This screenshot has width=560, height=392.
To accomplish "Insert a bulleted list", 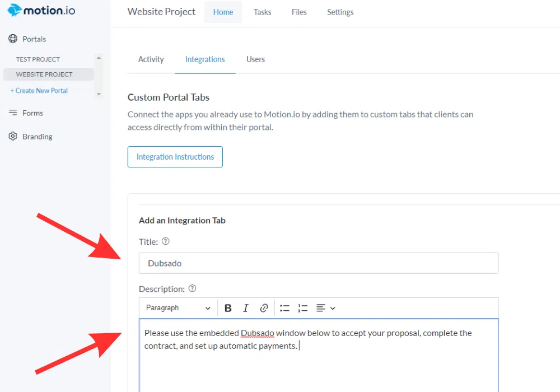I will click(x=284, y=308).
